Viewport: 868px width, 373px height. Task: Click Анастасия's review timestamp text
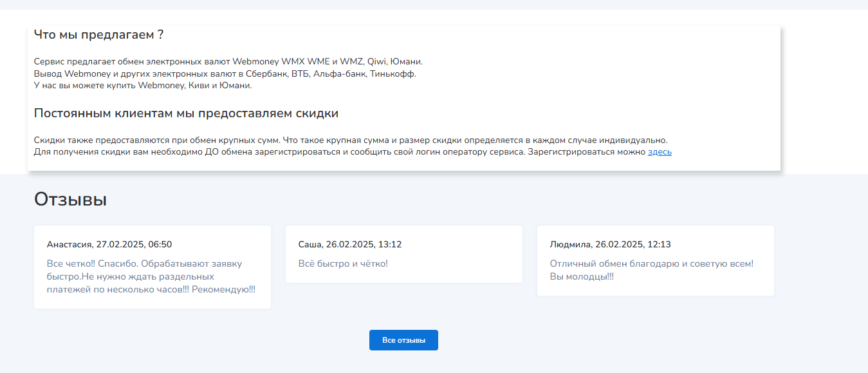click(109, 244)
